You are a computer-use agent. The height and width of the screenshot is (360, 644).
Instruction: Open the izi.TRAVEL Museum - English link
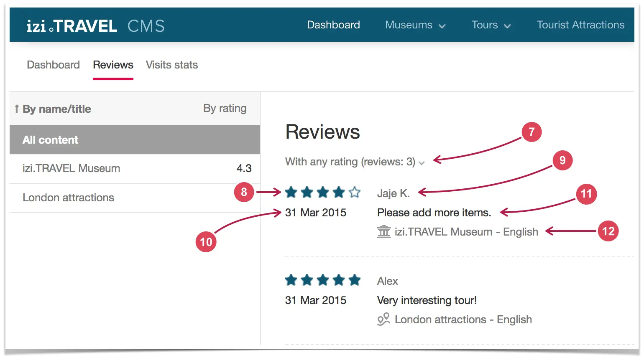tap(466, 232)
